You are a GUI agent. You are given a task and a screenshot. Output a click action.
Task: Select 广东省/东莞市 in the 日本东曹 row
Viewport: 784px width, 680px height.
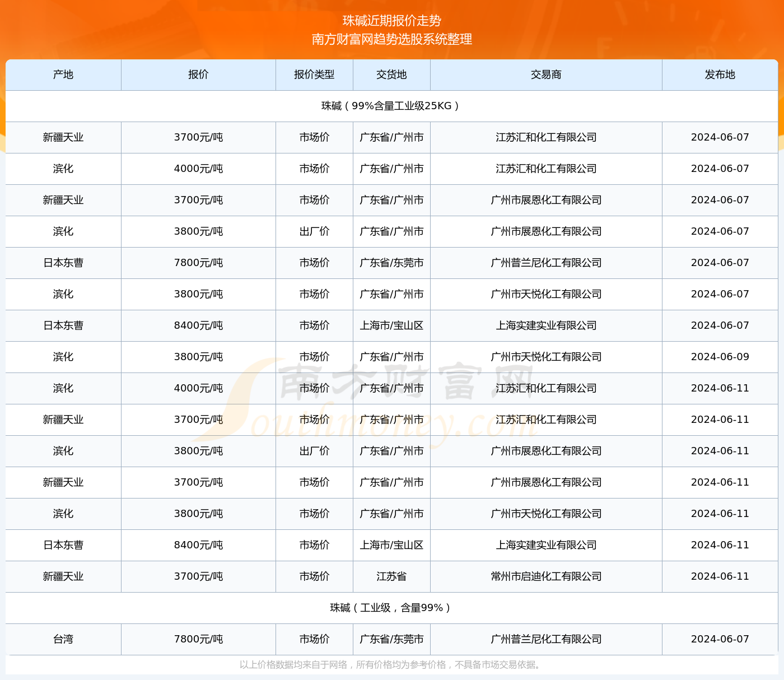(x=391, y=263)
